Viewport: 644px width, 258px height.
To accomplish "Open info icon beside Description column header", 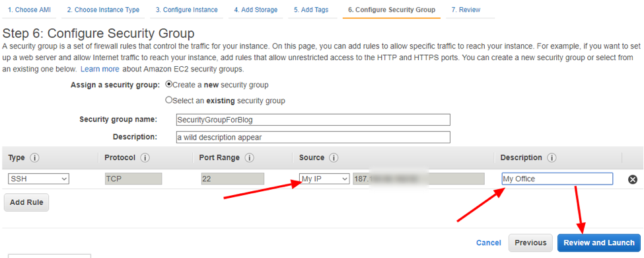I will [x=552, y=158].
